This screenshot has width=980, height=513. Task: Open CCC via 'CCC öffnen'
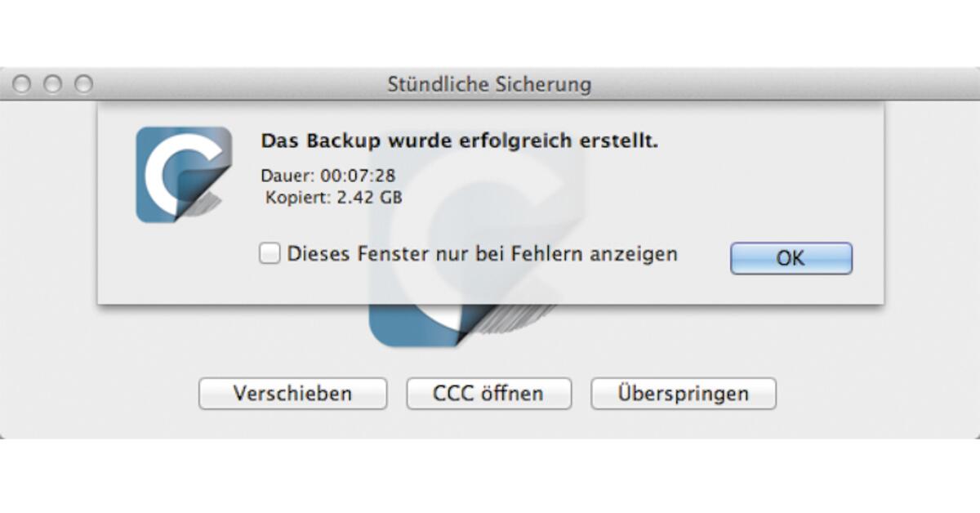(488, 393)
